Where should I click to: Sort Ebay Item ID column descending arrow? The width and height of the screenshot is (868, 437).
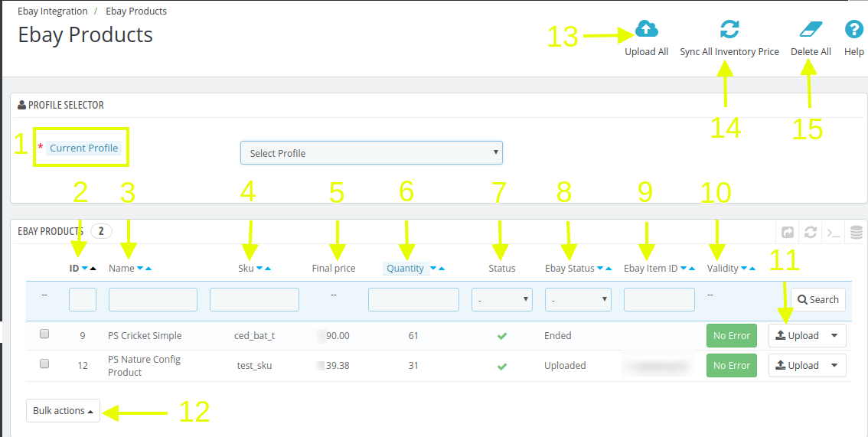pyautogui.click(x=684, y=269)
